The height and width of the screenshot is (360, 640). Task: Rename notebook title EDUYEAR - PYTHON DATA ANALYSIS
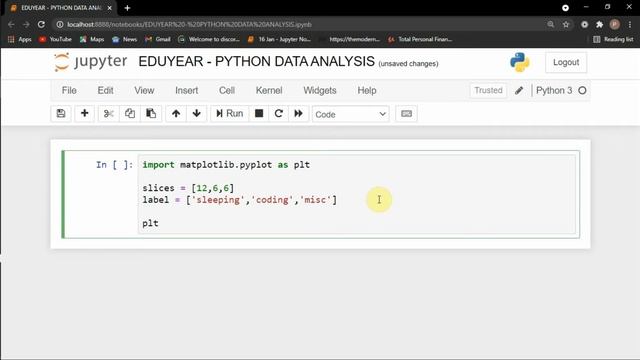[x=256, y=61]
